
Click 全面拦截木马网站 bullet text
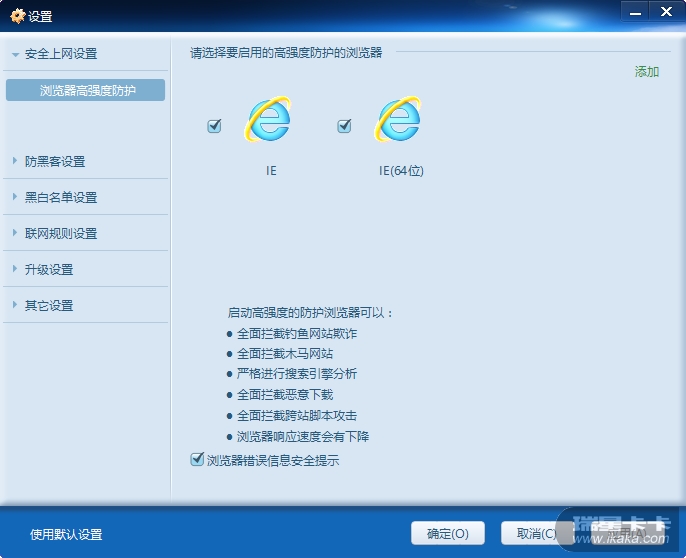285,354
